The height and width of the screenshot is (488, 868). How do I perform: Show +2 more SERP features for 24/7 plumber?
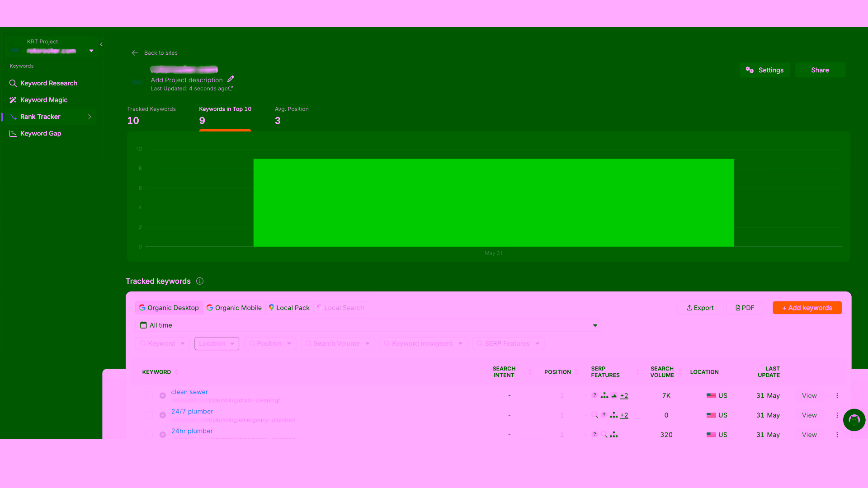click(624, 415)
